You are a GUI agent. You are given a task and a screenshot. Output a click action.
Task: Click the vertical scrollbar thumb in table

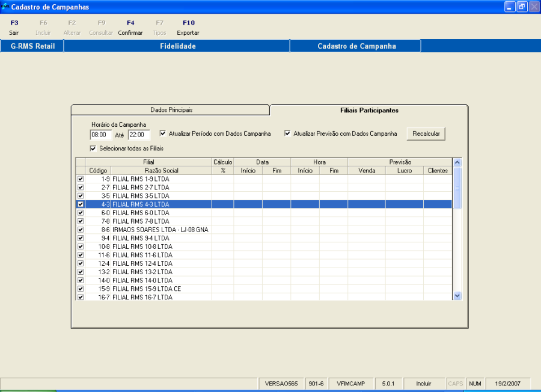pyautogui.click(x=457, y=188)
